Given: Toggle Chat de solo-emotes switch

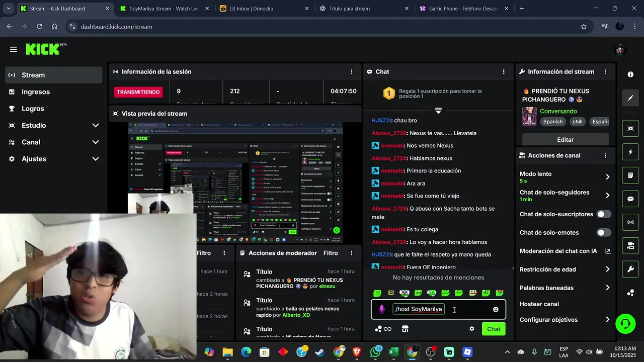Looking at the screenshot, I should [x=604, y=233].
